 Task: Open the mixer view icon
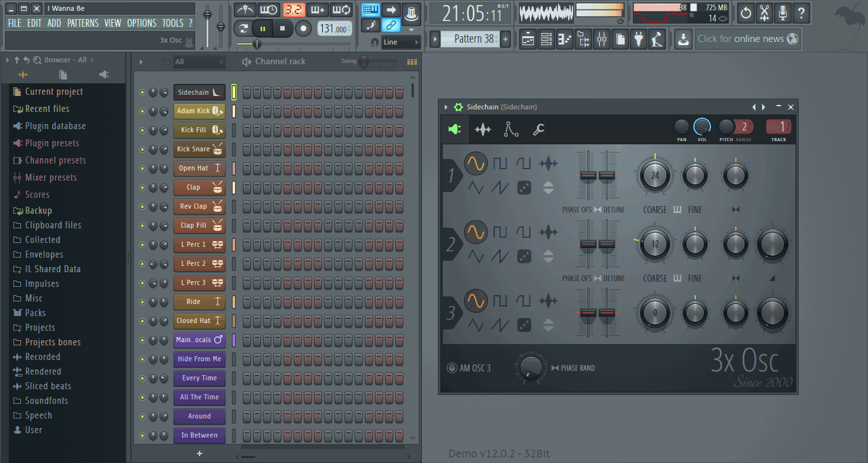point(602,39)
